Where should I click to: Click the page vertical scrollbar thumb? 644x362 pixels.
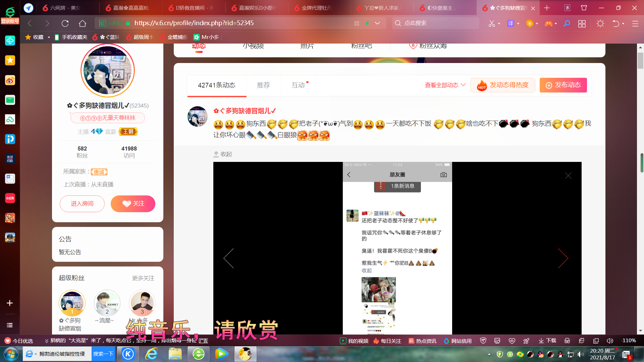tap(641, 61)
